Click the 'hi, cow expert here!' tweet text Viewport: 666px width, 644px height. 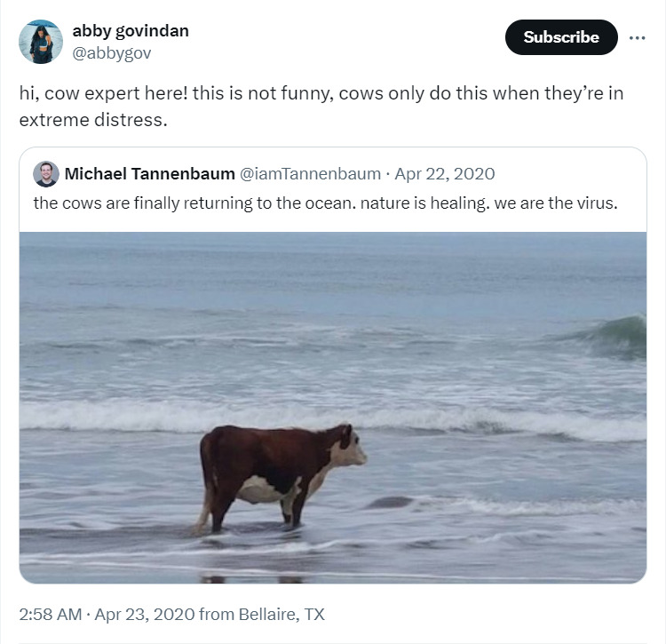[x=103, y=93]
